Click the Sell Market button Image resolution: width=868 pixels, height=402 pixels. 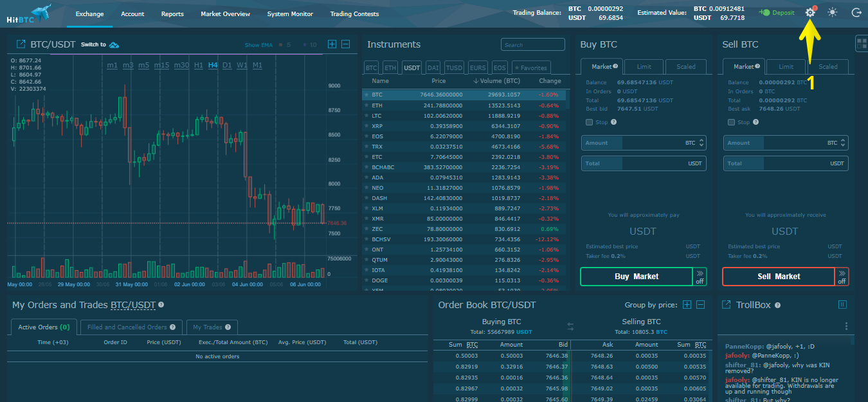[779, 277]
